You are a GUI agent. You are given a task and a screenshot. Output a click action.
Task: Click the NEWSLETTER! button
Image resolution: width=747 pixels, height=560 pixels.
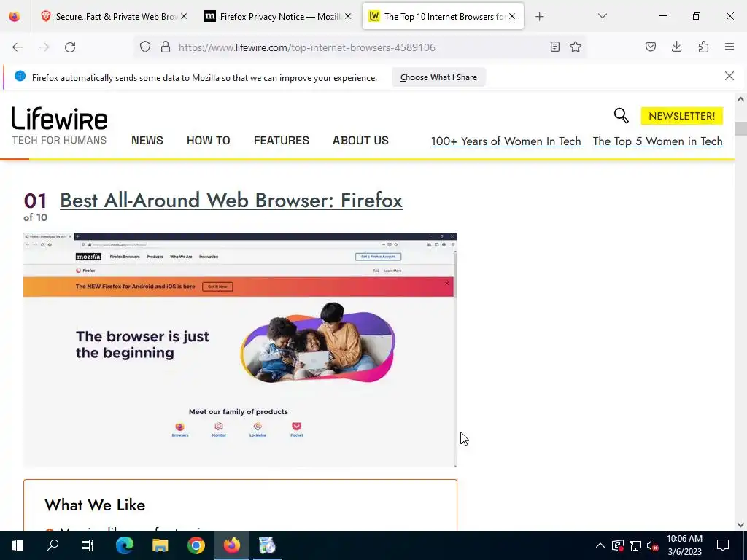tap(682, 116)
